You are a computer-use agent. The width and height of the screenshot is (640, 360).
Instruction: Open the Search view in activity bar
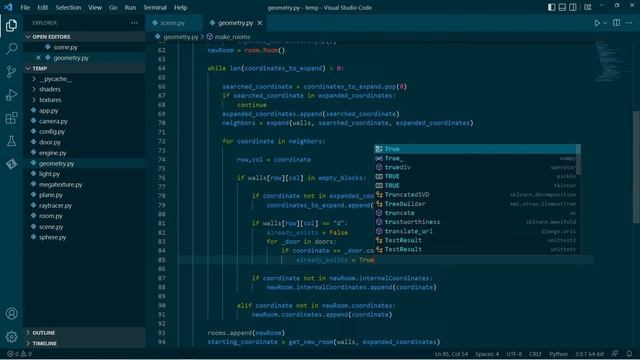[11, 49]
